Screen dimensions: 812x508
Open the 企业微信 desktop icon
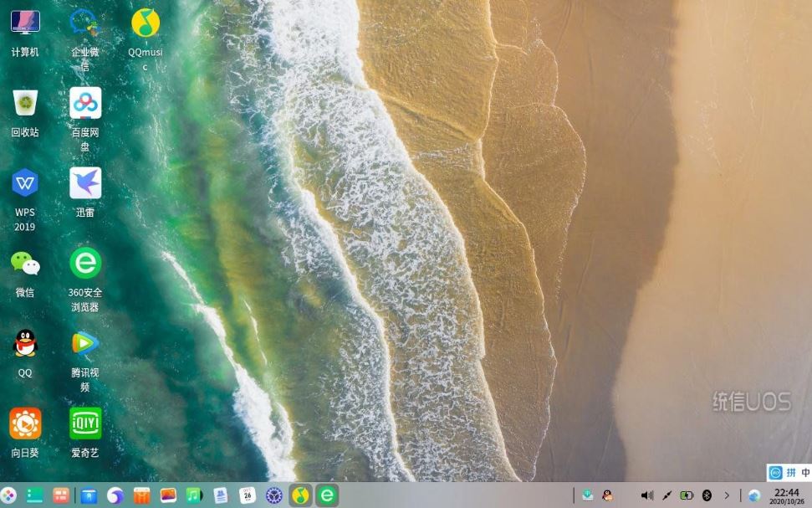[85, 23]
